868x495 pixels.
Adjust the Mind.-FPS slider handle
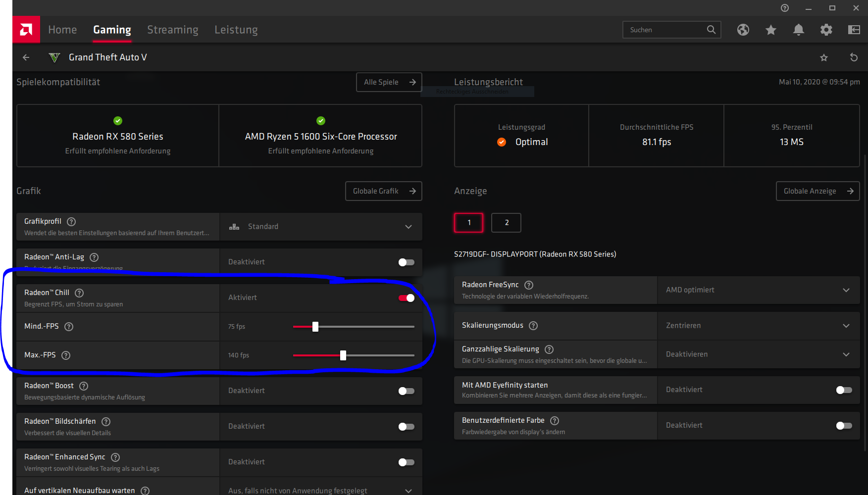[315, 327]
